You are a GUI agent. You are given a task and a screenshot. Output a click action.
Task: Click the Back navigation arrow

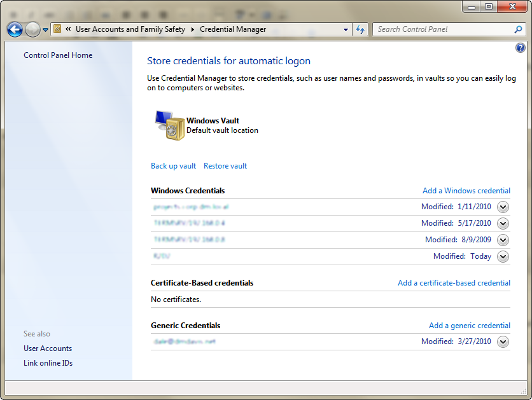15,29
